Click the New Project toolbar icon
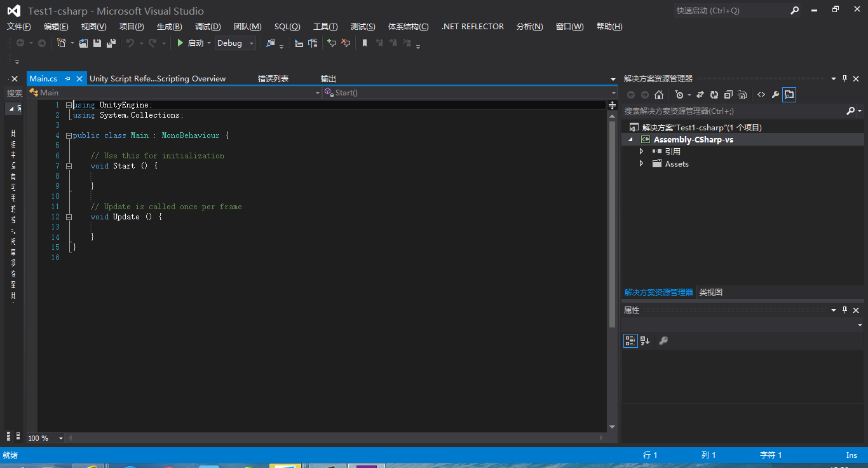868x468 pixels. pos(61,43)
